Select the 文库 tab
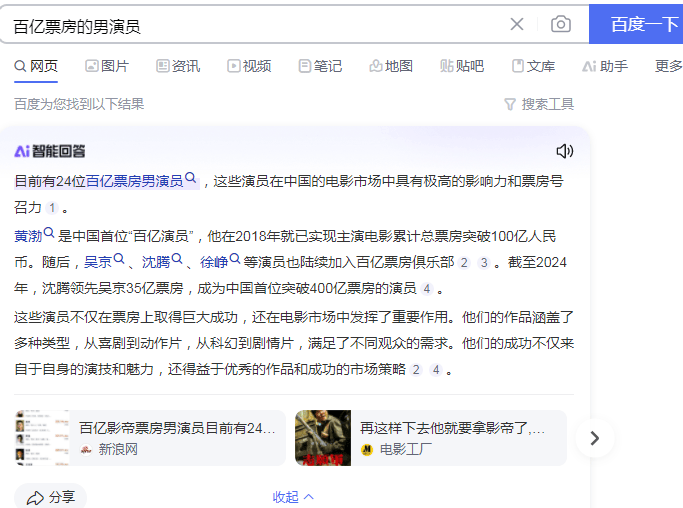The height and width of the screenshot is (508, 683). pos(533,66)
